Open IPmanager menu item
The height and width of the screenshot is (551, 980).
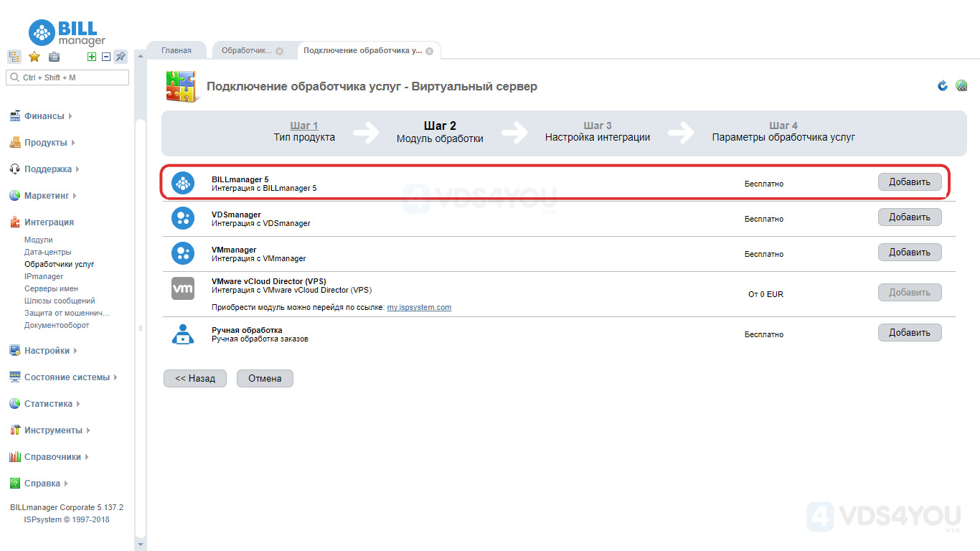pyautogui.click(x=44, y=276)
